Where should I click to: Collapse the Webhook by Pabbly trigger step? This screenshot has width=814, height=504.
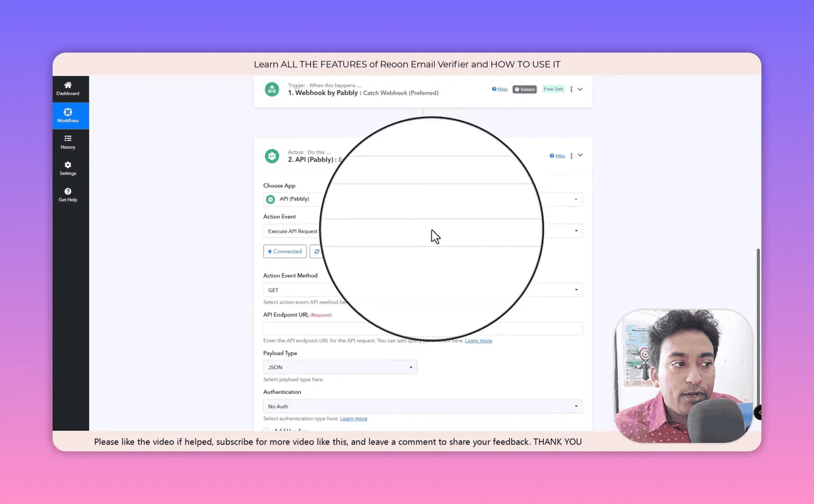[580, 89]
